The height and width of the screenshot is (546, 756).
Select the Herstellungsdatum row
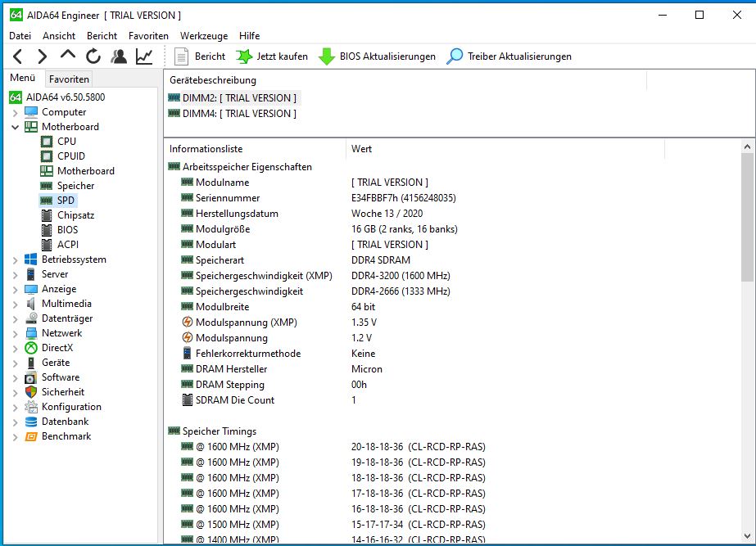point(302,214)
